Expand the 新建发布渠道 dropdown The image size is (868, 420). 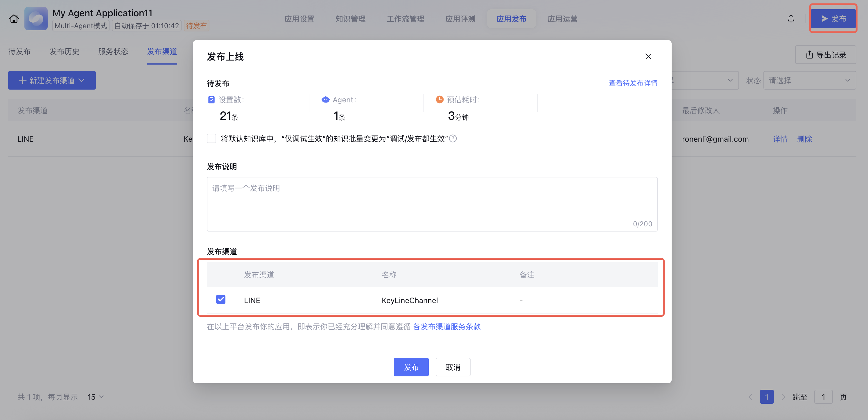click(x=52, y=80)
